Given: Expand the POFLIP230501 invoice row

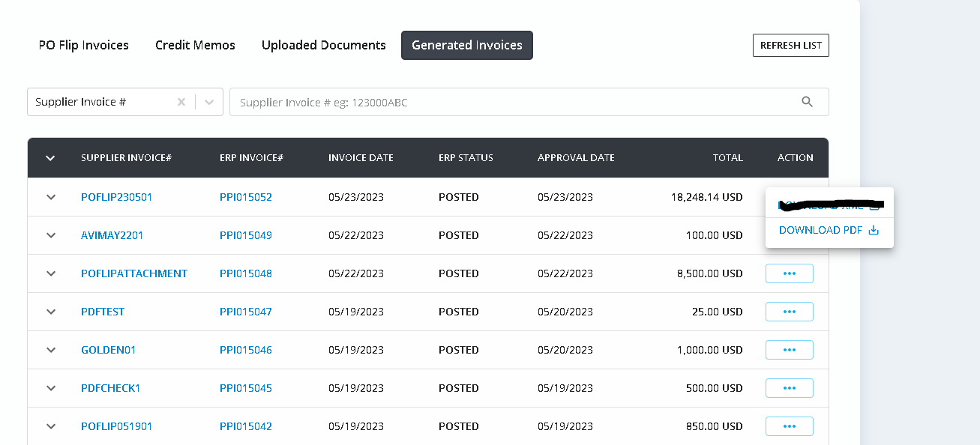Looking at the screenshot, I should click(51, 197).
